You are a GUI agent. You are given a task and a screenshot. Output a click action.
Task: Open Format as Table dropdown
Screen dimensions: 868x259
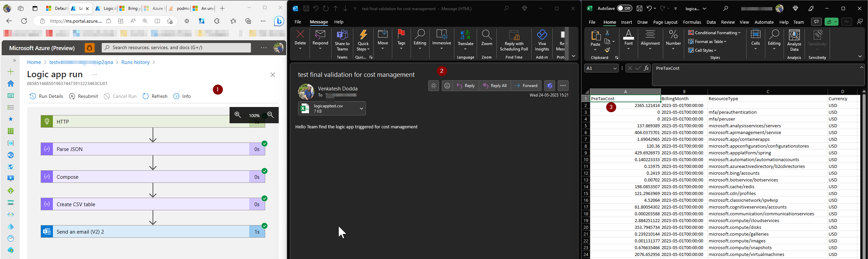coord(707,42)
